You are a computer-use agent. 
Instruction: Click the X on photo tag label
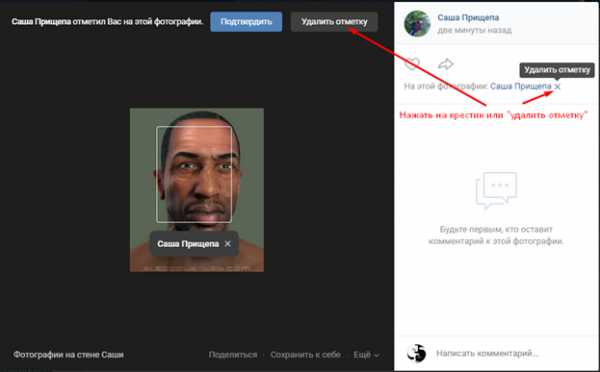228,244
